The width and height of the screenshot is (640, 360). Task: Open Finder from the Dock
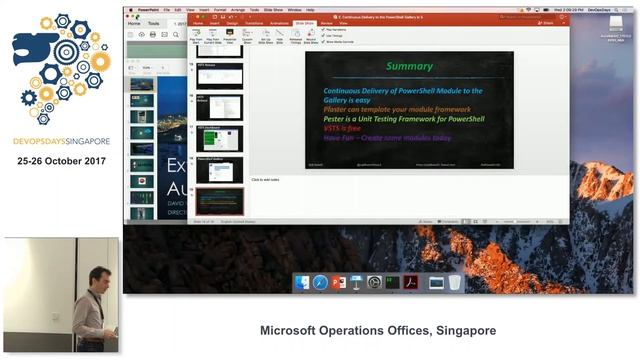click(302, 282)
